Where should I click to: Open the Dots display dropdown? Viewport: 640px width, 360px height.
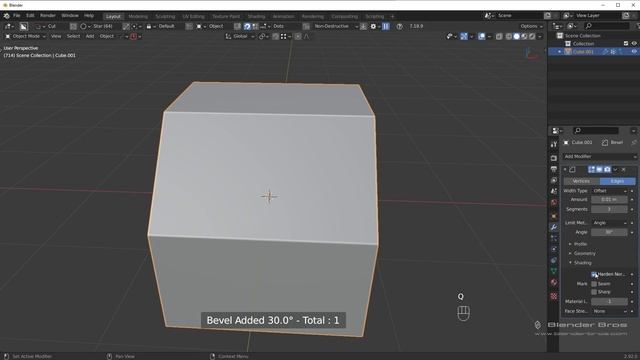274,26
